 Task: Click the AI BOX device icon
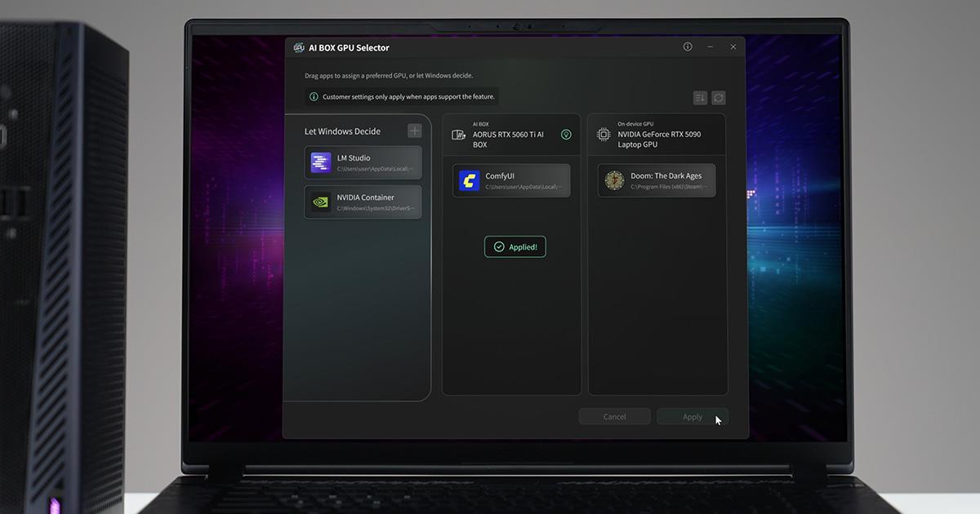point(459,135)
